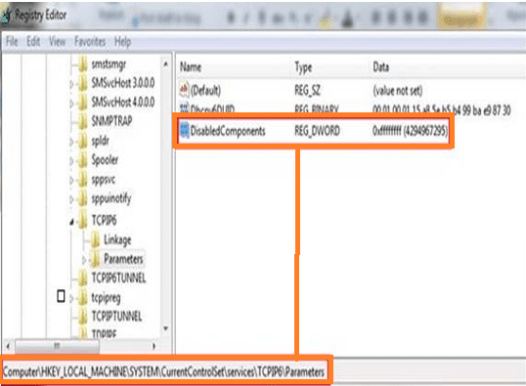526x386 pixels.
Task: Click the tree horizontal scroll right arrow
Action: [x=154, y=346]
